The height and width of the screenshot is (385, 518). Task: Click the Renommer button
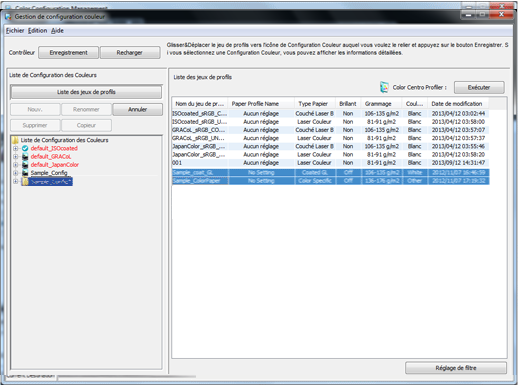pos(86,109)
